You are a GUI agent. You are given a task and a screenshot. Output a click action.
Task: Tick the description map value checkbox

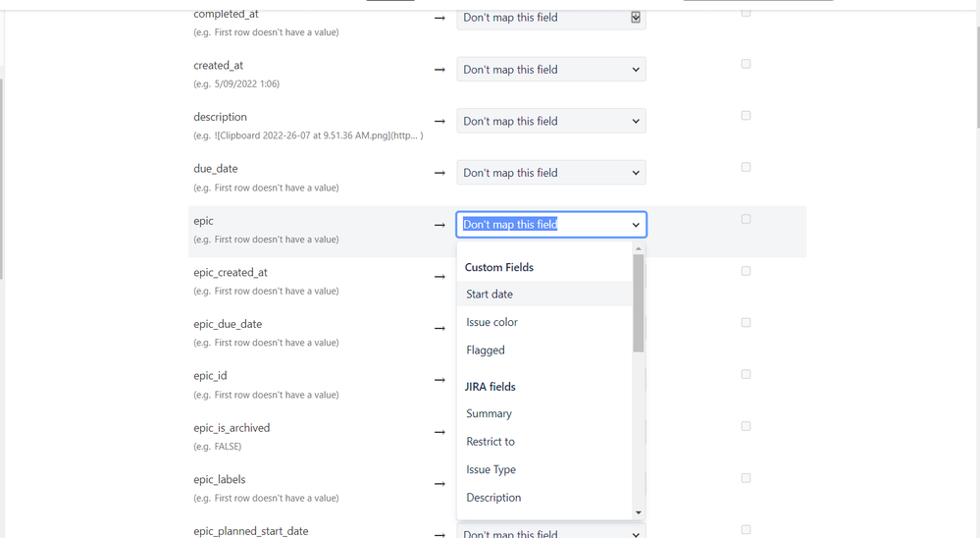[746, 116]
